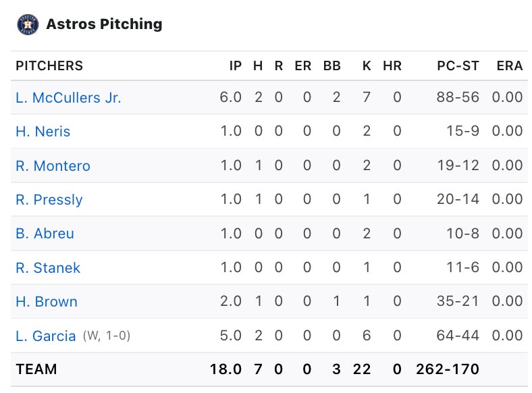
Task: Open L. McCullers Jr. player page
Action: tap(68, 97)
